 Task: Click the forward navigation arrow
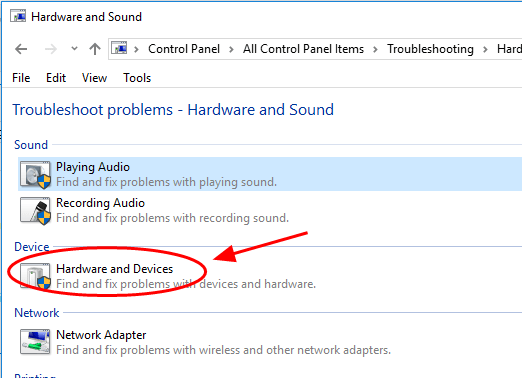[51, 49]
